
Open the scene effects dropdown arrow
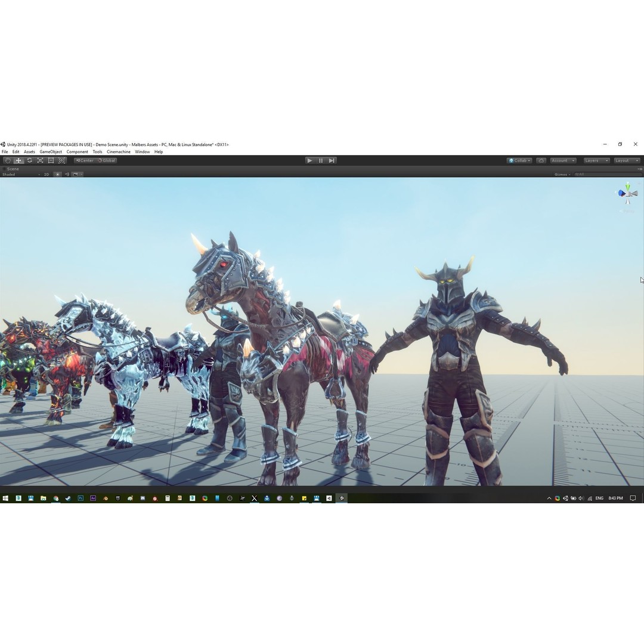coord(81,175)
